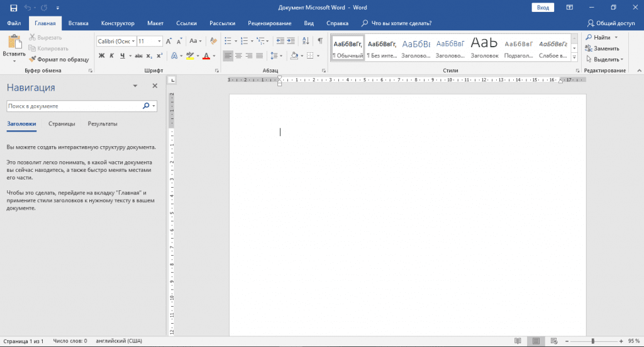This screenshot has width=644, height=347.
Task: Switch to the Вставка ribbon tab
Action: tap(79, 23)
